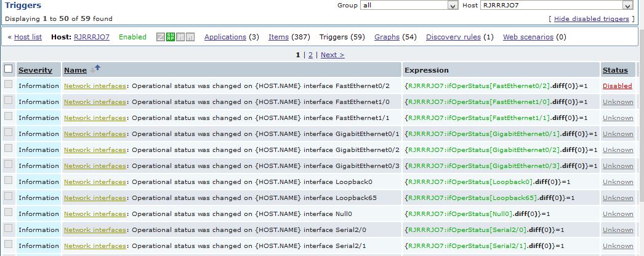This screenshot has width=644, height=256.
Task: Click Unknown status for Loopback65 trigger
Action: [618, 198]
